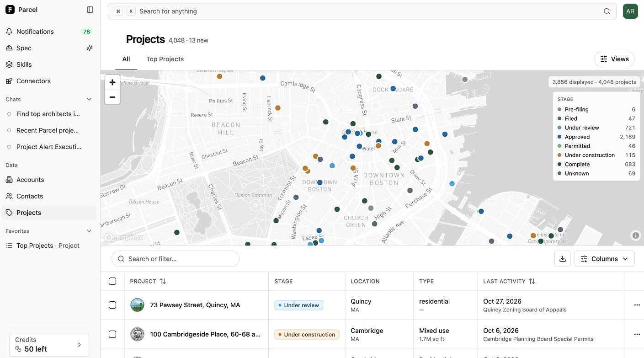Click the Under review stage badge
644x358 pixels.
click(x=299, y=305)
